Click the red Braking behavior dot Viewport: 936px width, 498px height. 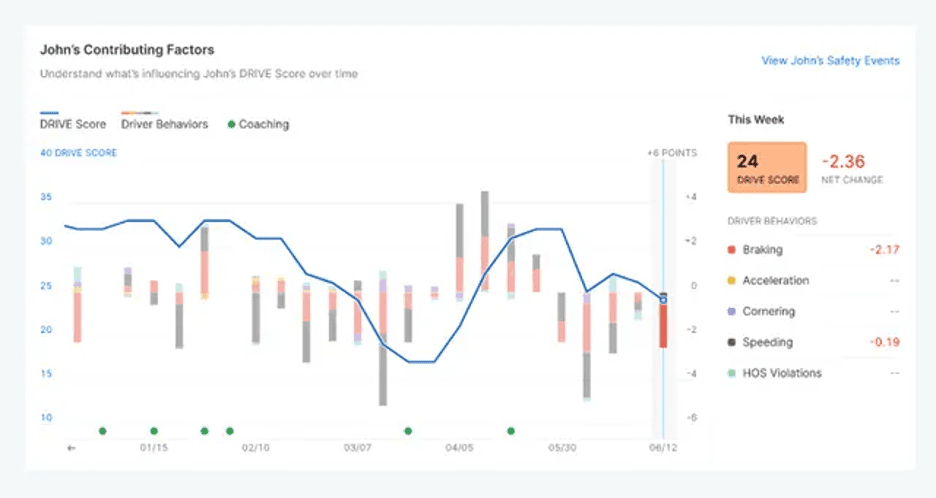(x=732, y=250)
